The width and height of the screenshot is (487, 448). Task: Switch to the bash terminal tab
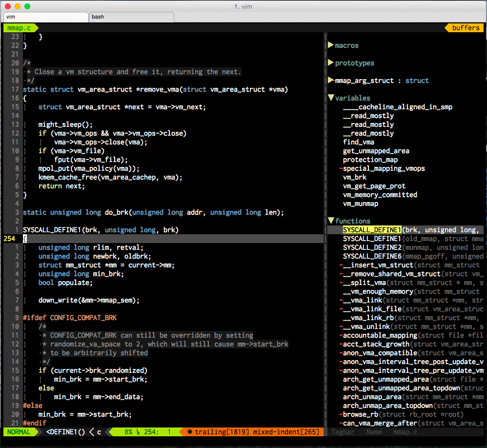(x=131, y=17)
